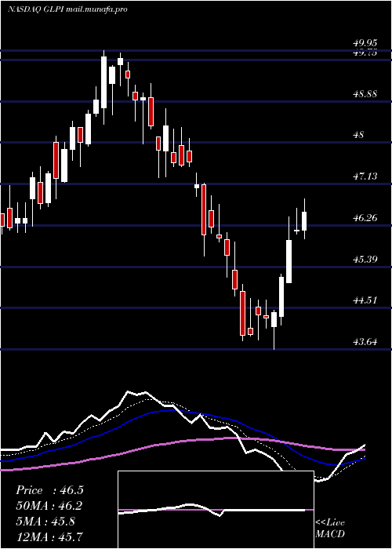Click inside the MACD inset chart box
Screen dimensions: 392x549
(216, 510)
